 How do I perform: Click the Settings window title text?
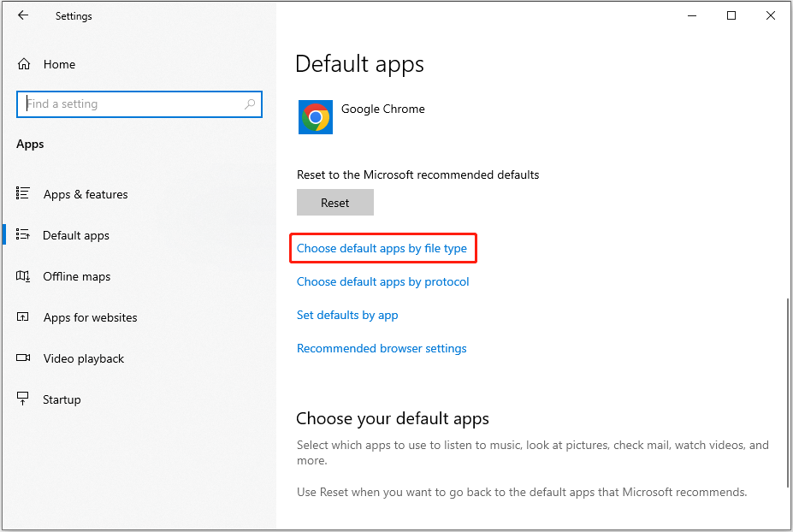tap(74, 16)
